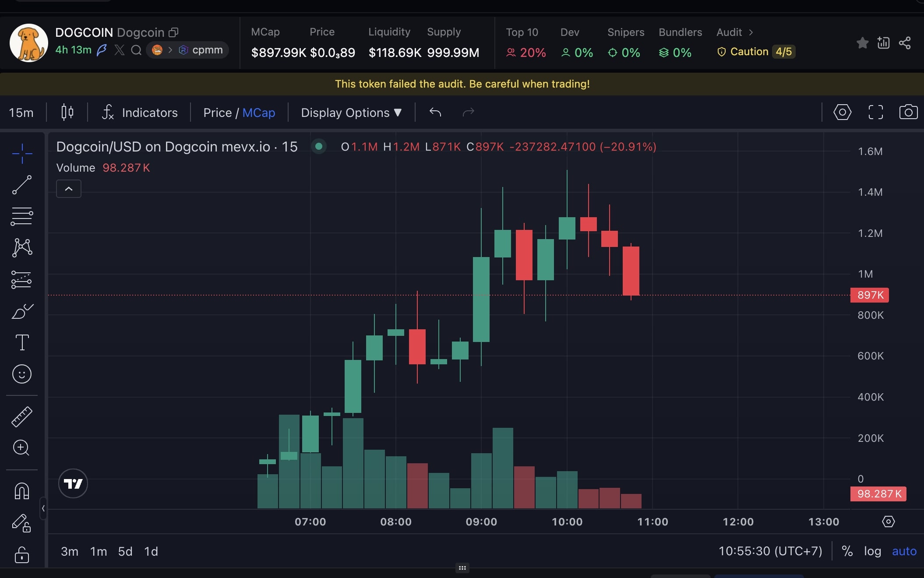Click the feather icon next to token age

(x=102, y=50)
